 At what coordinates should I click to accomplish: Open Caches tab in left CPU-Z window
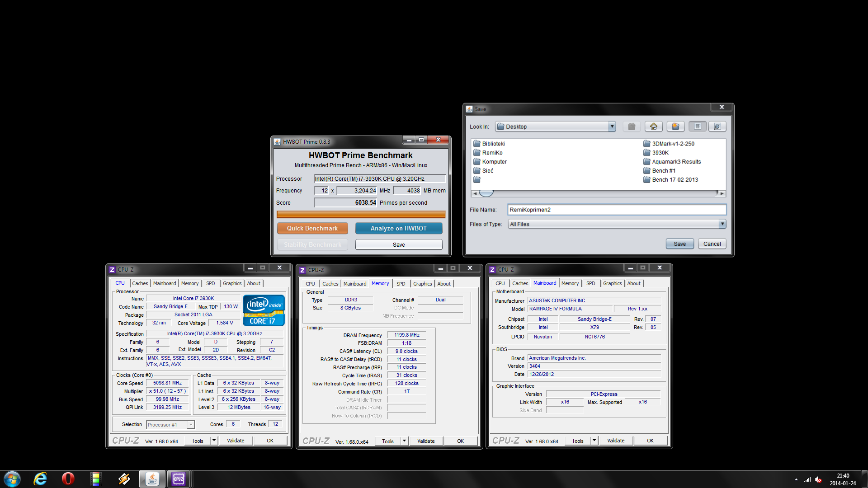(140, 283)
